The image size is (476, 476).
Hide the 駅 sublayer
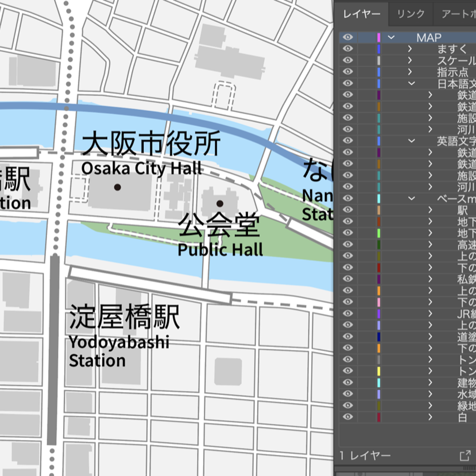pyautogui.click(x=348, y=210)
